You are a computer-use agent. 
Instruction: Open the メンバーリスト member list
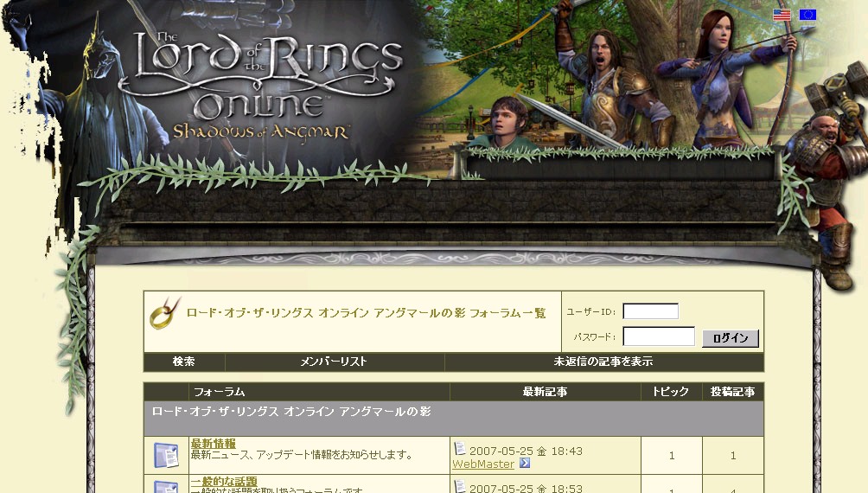[334, 362]
